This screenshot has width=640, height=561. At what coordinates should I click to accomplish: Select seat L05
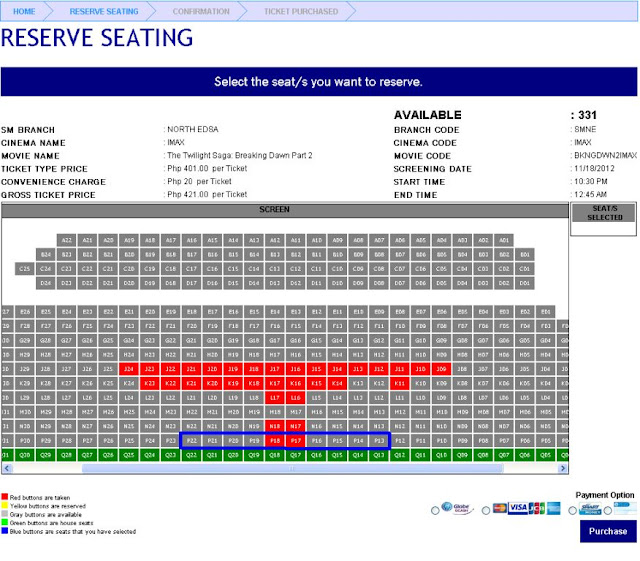point(525,397)
